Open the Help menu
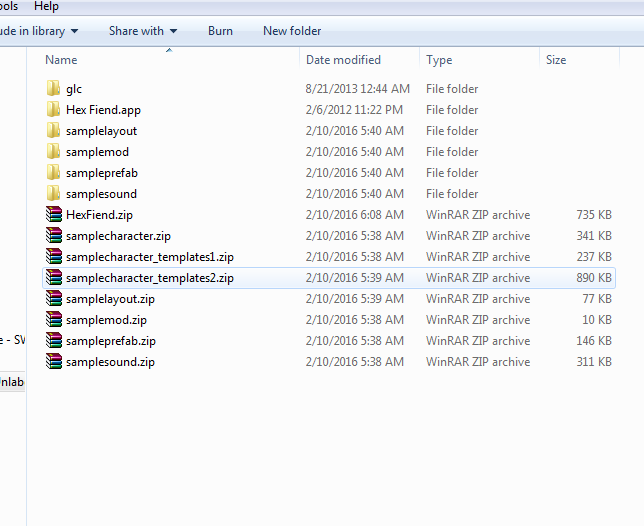This screenshot has width=644, height=526. point(46,6)
